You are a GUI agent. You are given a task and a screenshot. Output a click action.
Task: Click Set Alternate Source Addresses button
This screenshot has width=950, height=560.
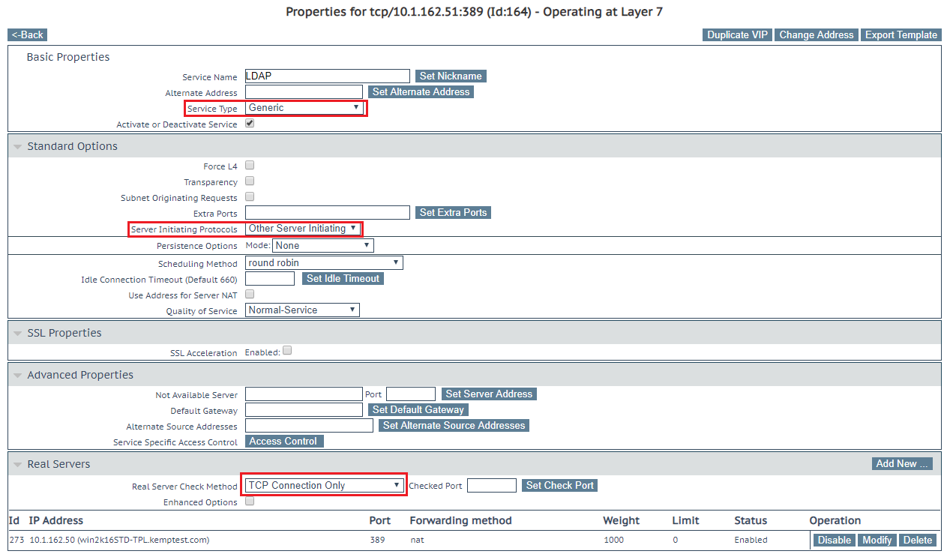[x=454, y=426]
